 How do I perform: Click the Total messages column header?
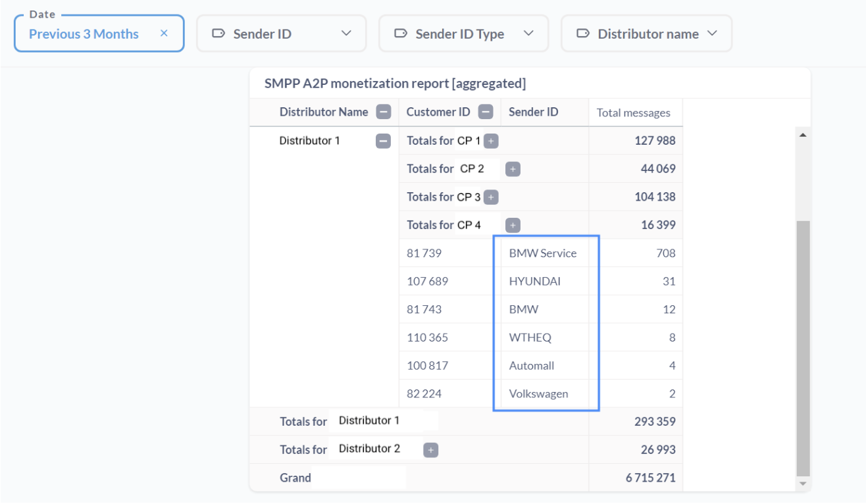coord(633,113)
